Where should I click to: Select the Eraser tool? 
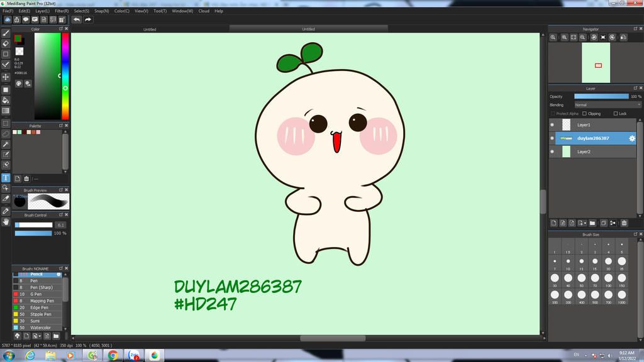6,43
